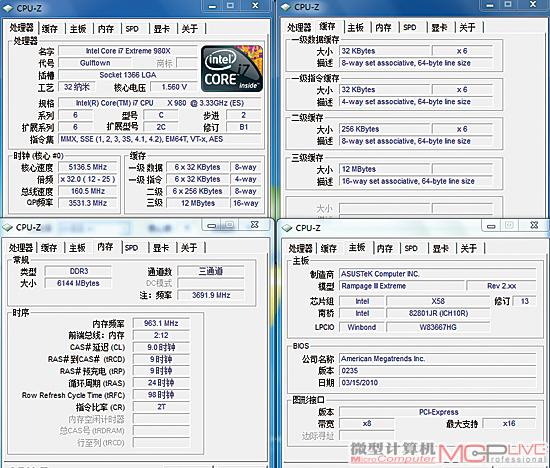Click the memory frequency value 963.1 MHz
550x468 pixels.
(x=161, y=323)
